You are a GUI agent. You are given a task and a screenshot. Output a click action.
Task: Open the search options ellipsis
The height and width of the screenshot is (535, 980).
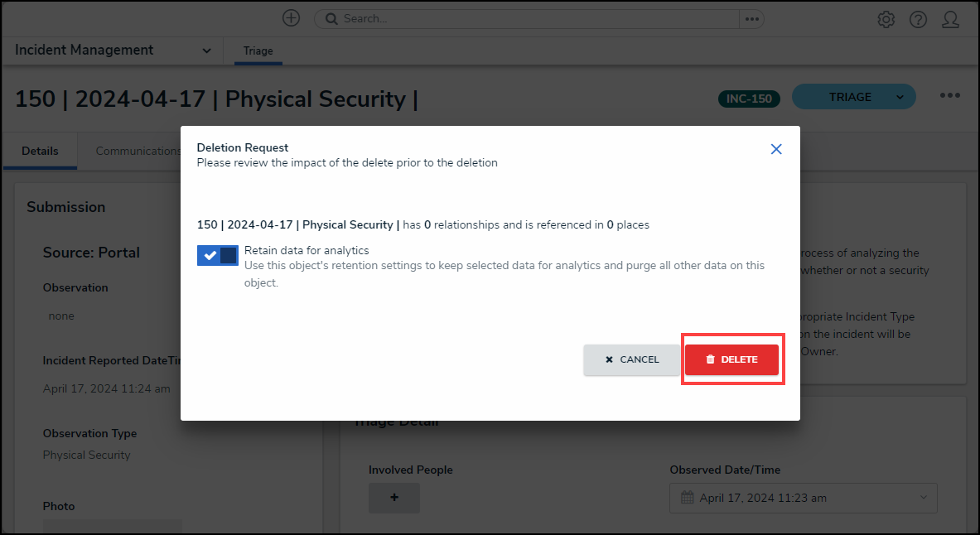click(751, 18)
